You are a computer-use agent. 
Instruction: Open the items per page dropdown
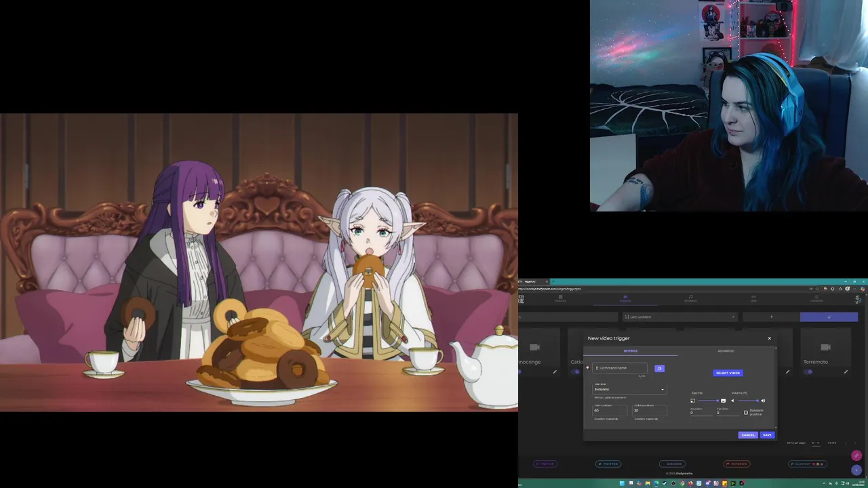[x=814, y=443]
